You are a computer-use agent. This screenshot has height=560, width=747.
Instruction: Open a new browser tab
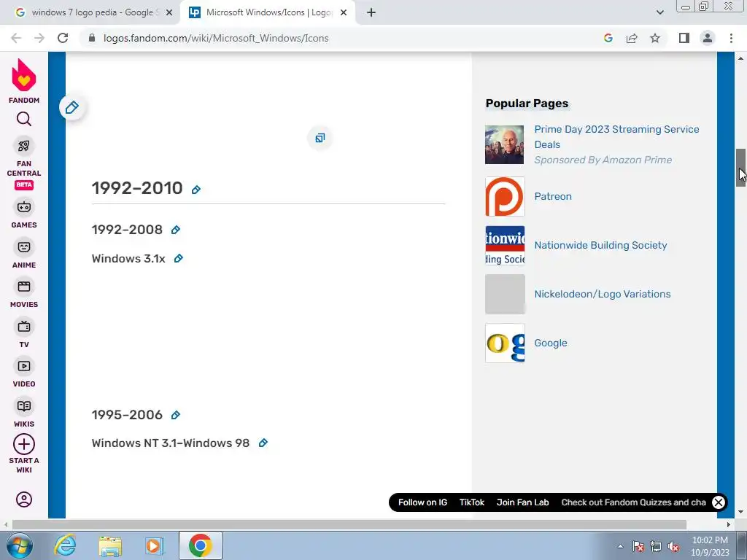pyautogui.click(x=371, y=12)
